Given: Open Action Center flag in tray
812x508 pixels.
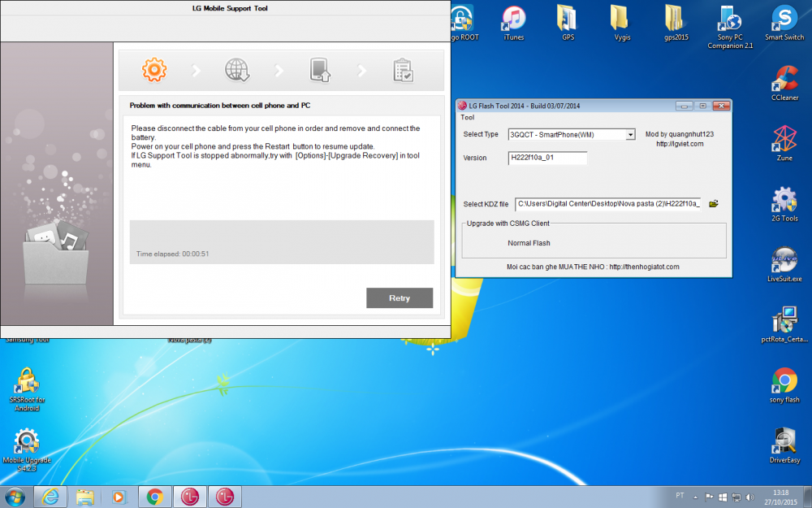Looking at the screenshot, I should point(709,497).
